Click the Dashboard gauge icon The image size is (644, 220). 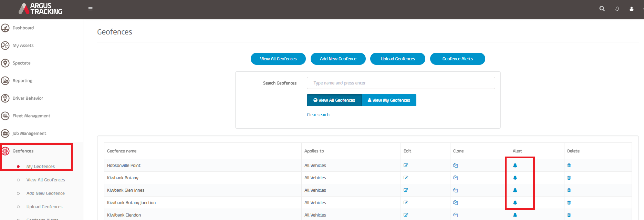tap(5, 28)
